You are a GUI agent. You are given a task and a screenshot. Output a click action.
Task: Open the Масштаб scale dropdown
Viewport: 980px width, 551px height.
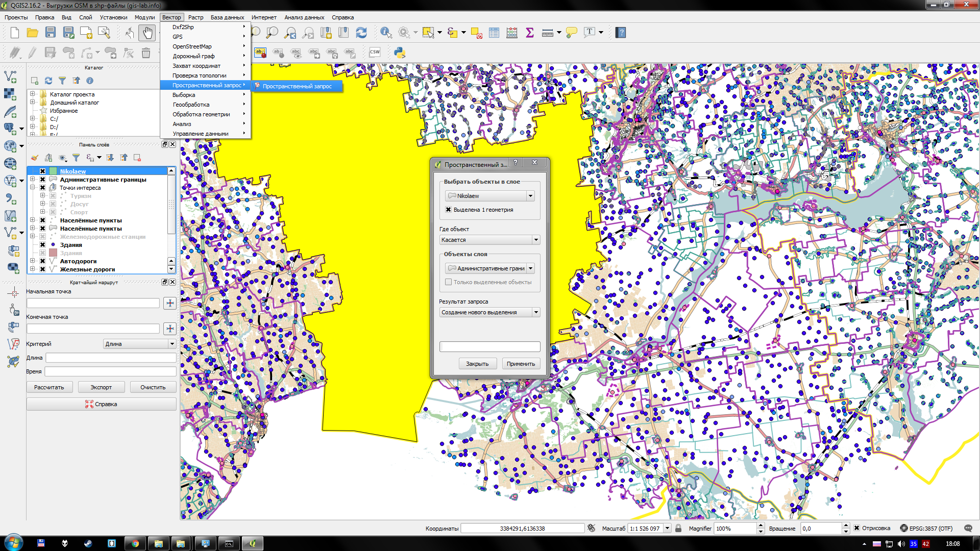667,529
